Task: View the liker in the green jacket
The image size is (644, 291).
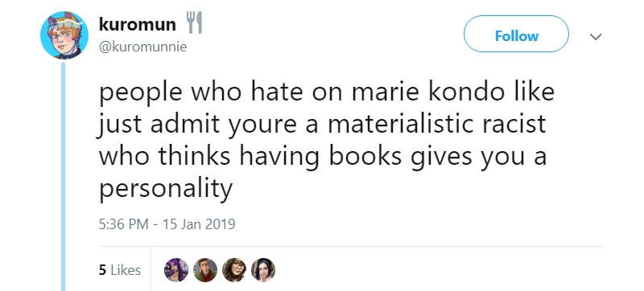Action: pyautogui.click(x=205, y=270)
